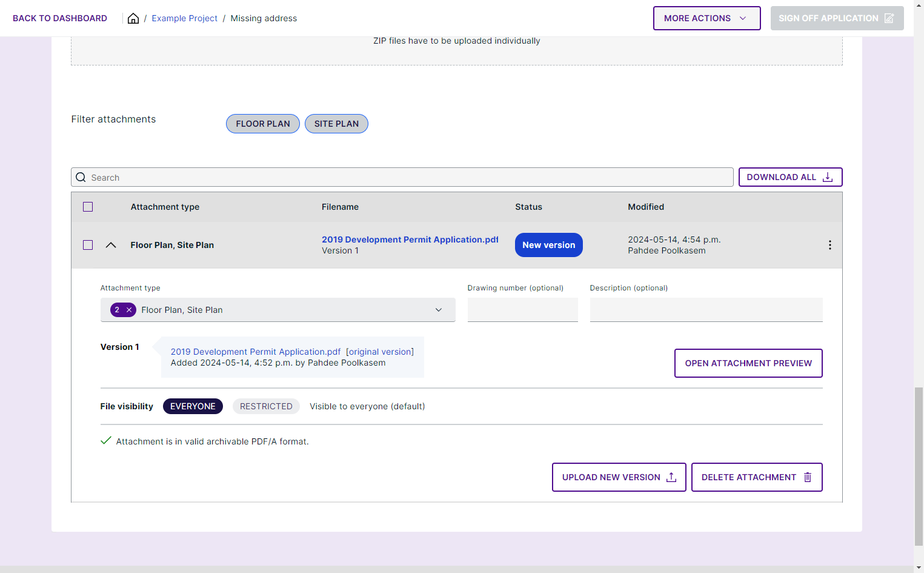Filter attachments by Floor Plan
Image resolution: width=924 pixels, height=573 pixels.
click(263, 124)
